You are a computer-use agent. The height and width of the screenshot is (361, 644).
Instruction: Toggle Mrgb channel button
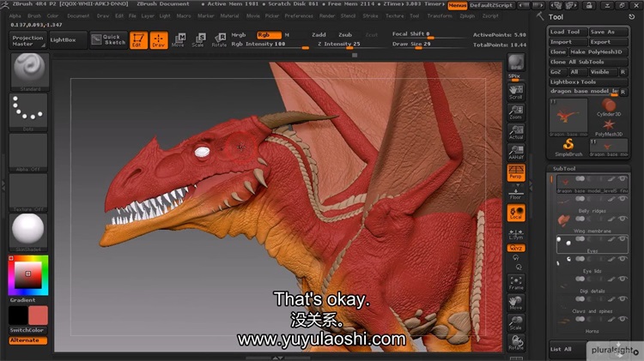pyautogui.click(x=239, y=35)
